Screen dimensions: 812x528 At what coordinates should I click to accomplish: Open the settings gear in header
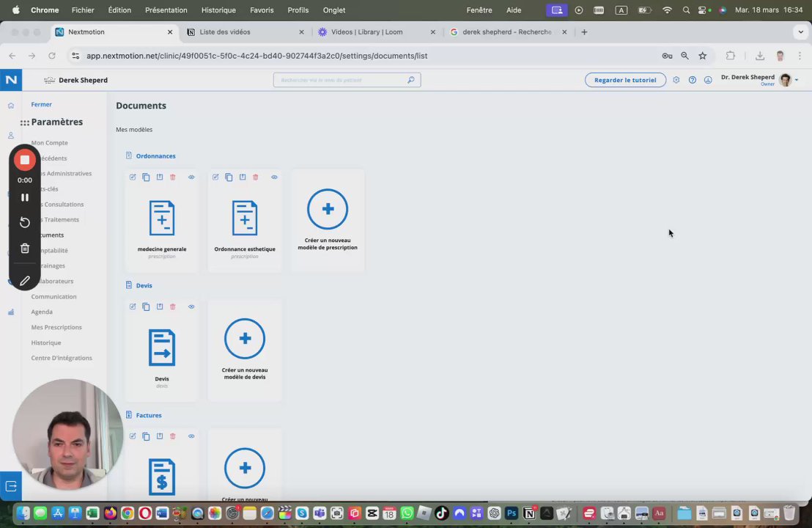(x=676, y=80)
